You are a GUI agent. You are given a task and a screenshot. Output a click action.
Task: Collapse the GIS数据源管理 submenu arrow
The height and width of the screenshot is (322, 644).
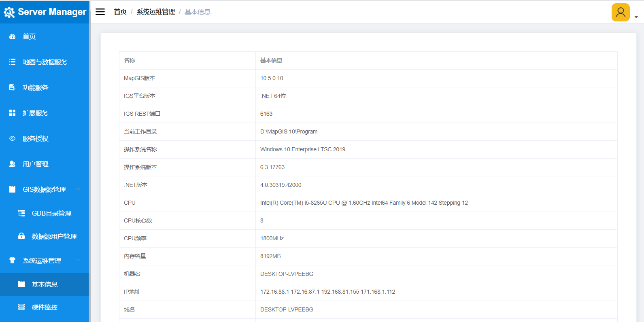tap(78, 189)
